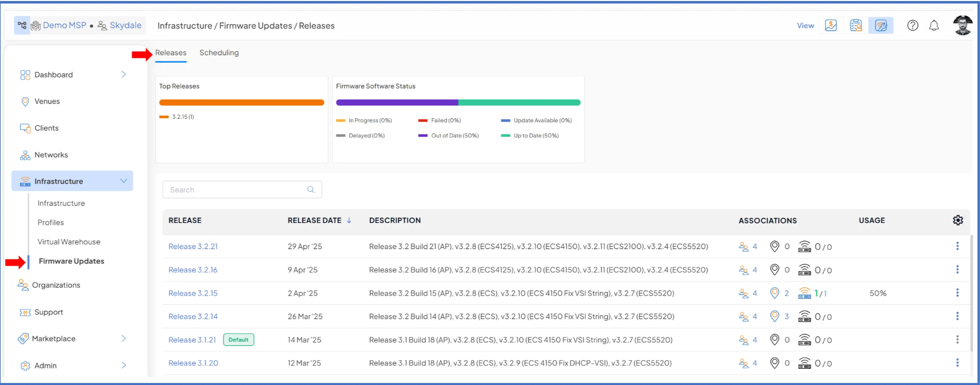
Task: Select the middle report view icon
Action: (x=856, y=26)
